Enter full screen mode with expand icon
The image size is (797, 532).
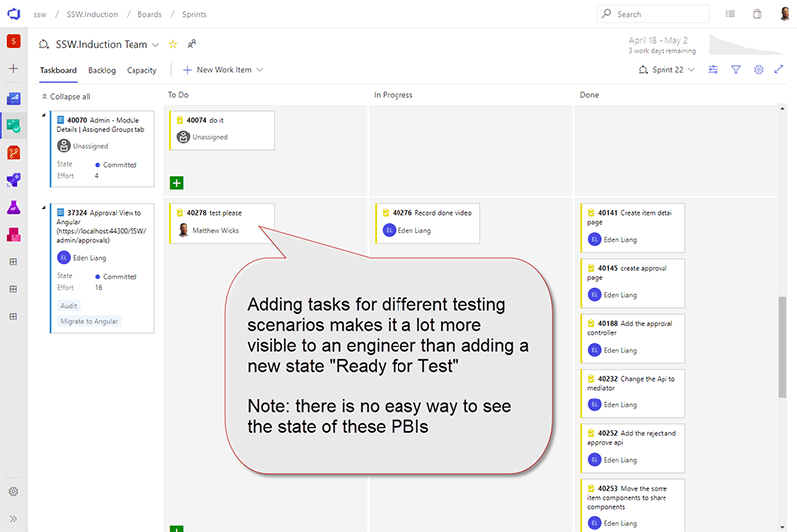[x=779, y=70]
